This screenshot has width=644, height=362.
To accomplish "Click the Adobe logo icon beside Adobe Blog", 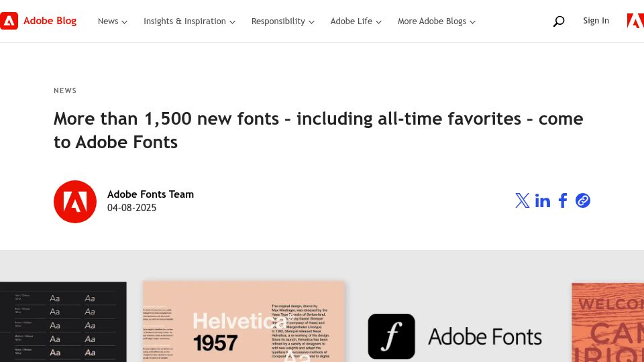I will [x=9, y=21].
